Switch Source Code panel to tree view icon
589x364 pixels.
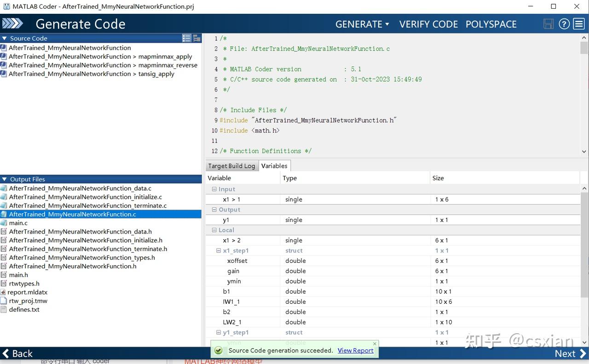[196, 38]
